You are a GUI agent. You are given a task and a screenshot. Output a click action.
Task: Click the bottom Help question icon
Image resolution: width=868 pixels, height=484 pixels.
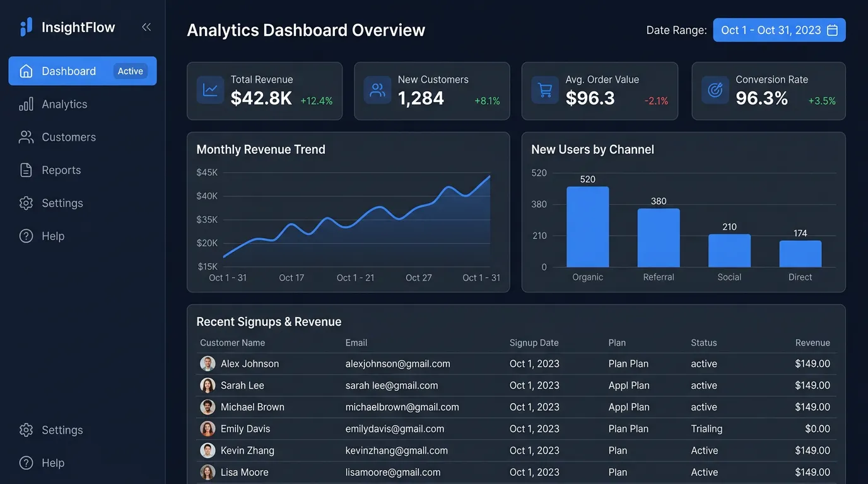point(26,463)
